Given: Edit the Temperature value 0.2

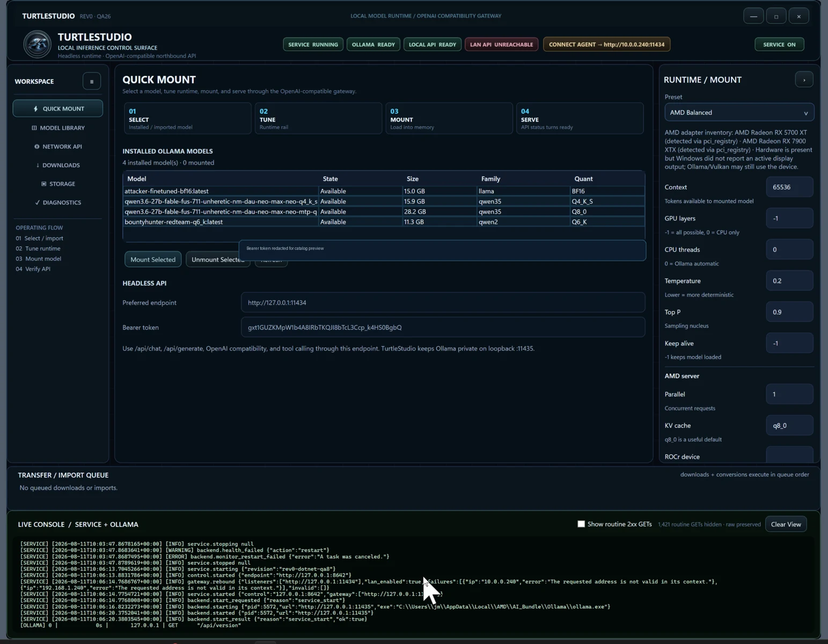Looking at the screenshot, I should pyautogui.click(x=789, y=281).
